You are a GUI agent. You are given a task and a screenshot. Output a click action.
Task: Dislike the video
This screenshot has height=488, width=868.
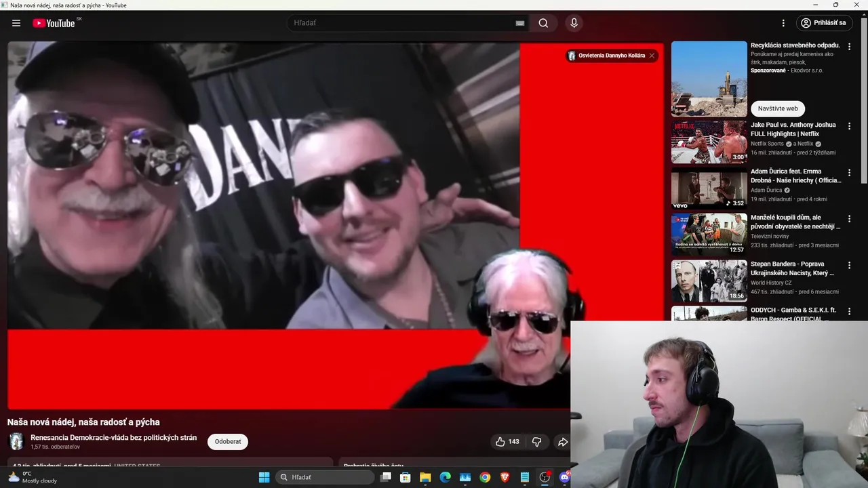pyautogui.click(x=536, y=442)
